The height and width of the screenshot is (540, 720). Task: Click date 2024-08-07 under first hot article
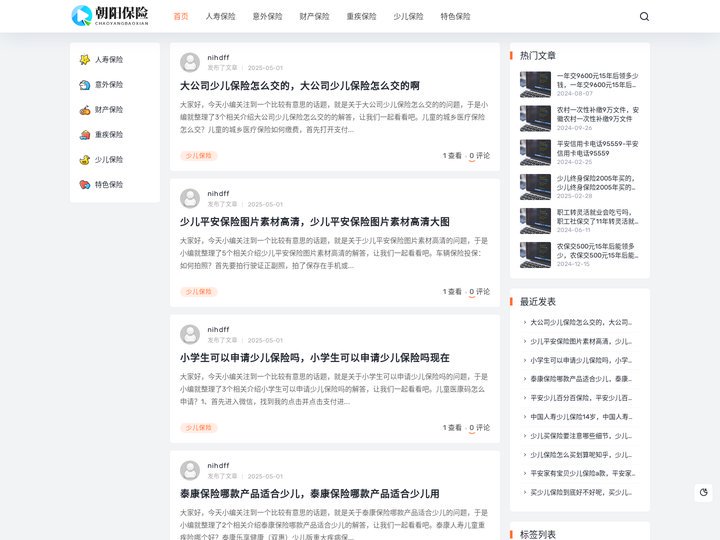pos(574,93)
